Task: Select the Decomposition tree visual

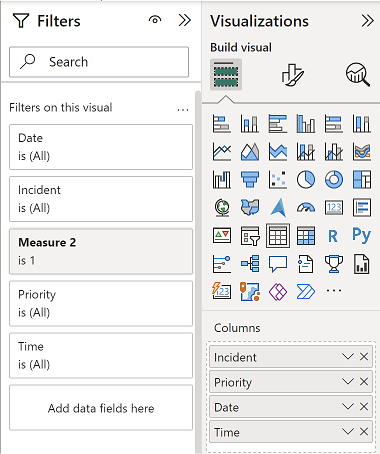Action: click(250, 264)
